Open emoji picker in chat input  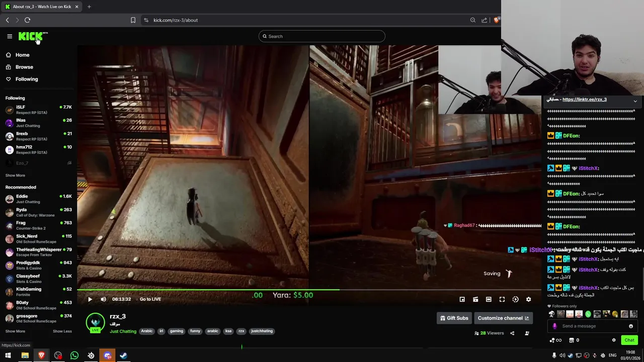coord(631,326)
